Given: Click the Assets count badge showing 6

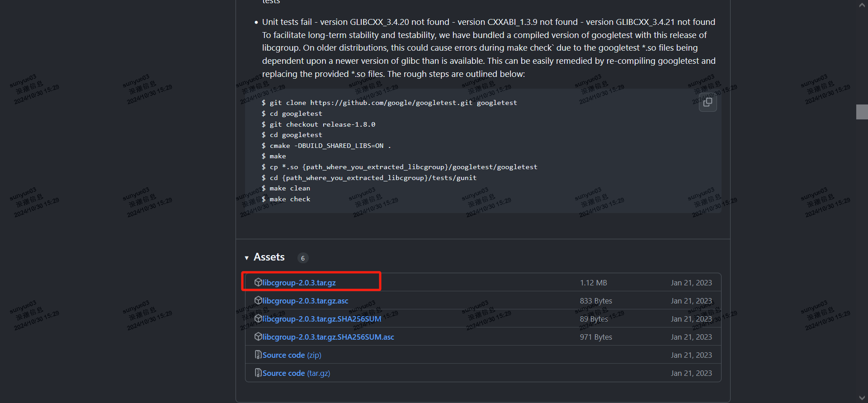Looking at the screenshot, I should point(303,258).
